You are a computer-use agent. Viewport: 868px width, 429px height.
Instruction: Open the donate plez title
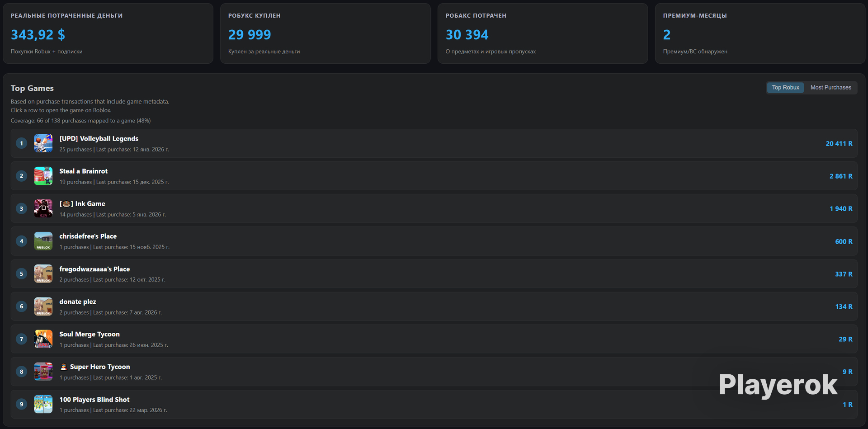coord(78,302)
